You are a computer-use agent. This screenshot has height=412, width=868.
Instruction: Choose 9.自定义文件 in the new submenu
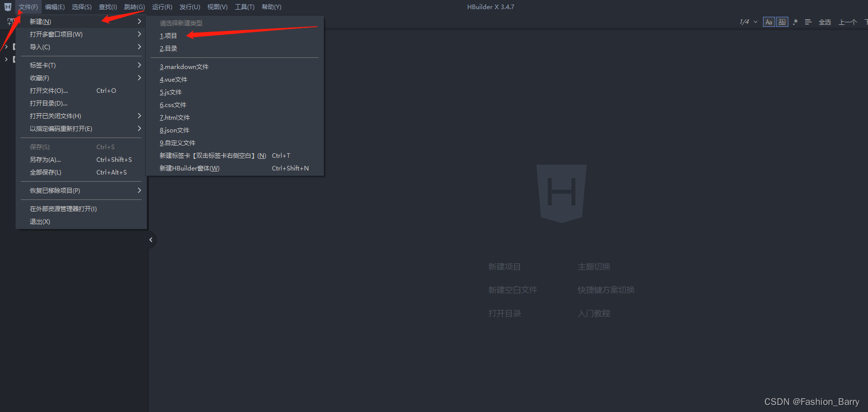click(235, 143)
